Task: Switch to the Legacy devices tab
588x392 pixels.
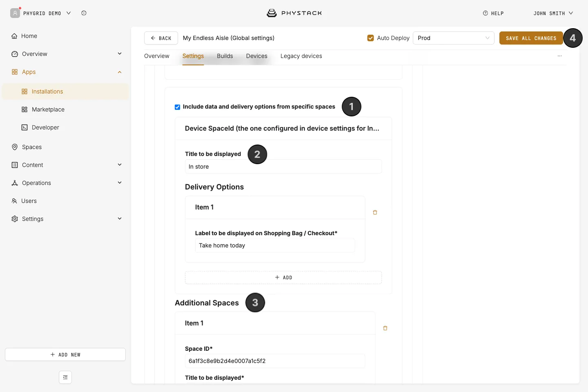Action: 301,56
